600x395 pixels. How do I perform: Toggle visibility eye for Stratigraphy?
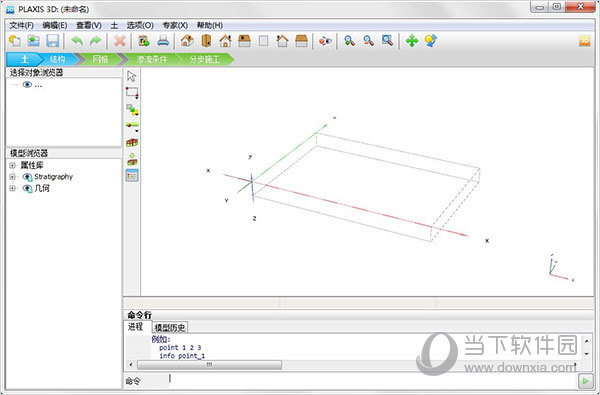(x=27, y=177)
